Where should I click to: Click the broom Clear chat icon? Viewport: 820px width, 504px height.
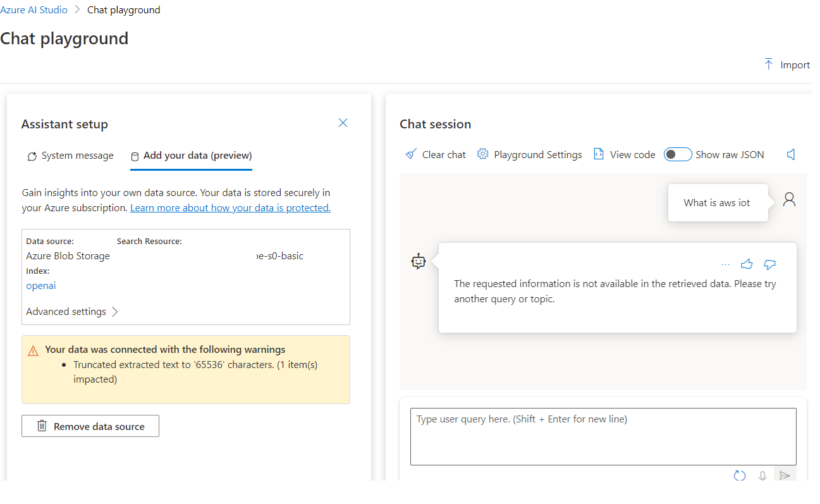point(411,154)
